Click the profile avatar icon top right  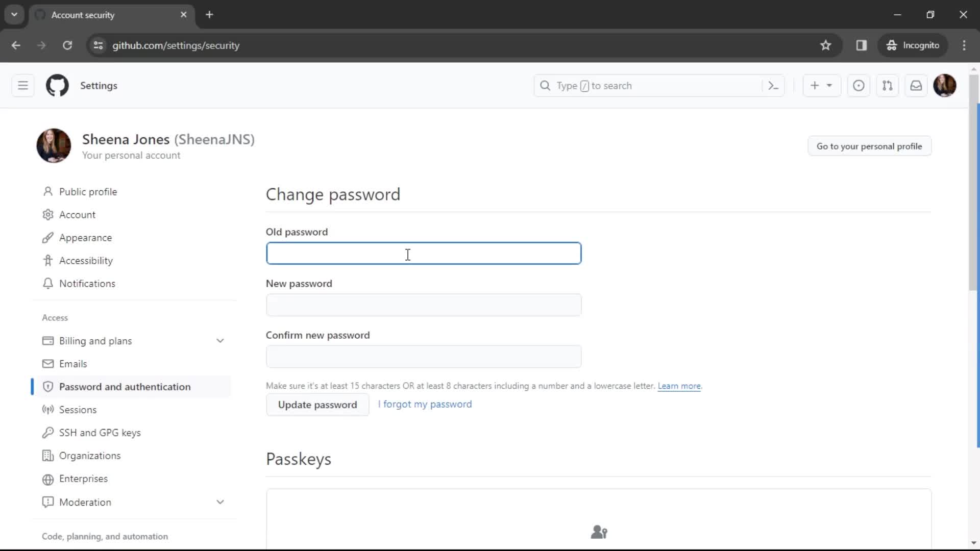click(x=945, y=85)
